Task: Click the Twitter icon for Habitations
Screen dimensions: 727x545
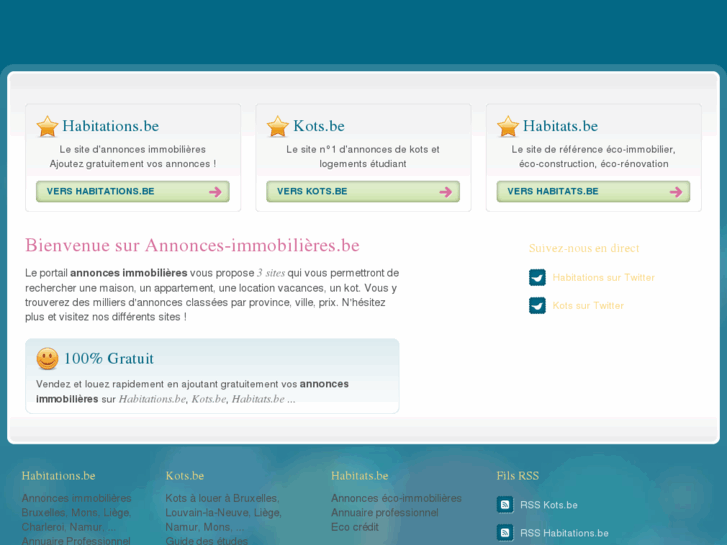Action: point(537,277)
